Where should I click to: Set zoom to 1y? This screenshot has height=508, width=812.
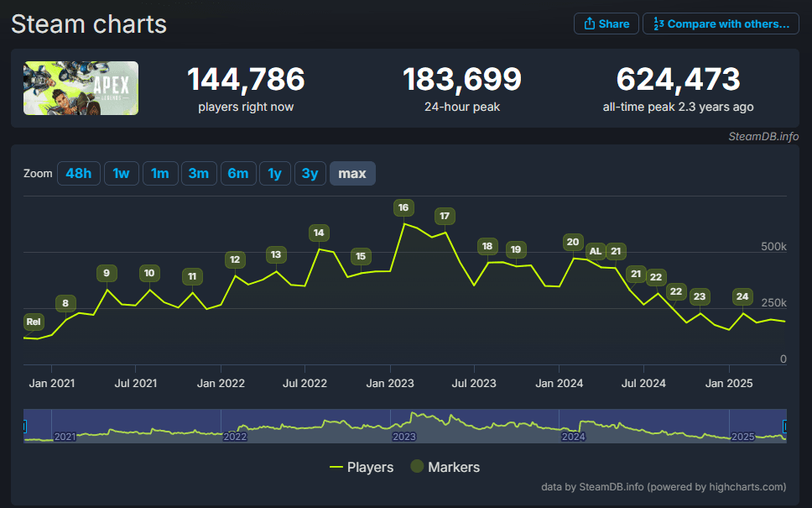[x=275, y=173]
